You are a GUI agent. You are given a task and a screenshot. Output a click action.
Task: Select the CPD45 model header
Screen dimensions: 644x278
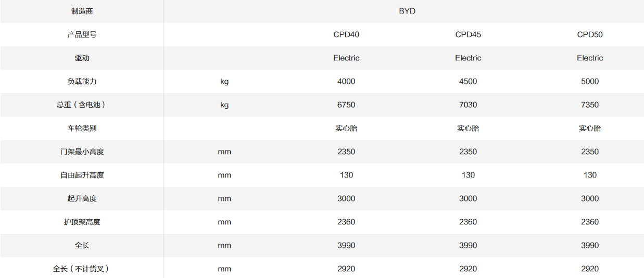pyautogui.click(x=468, y=34)
